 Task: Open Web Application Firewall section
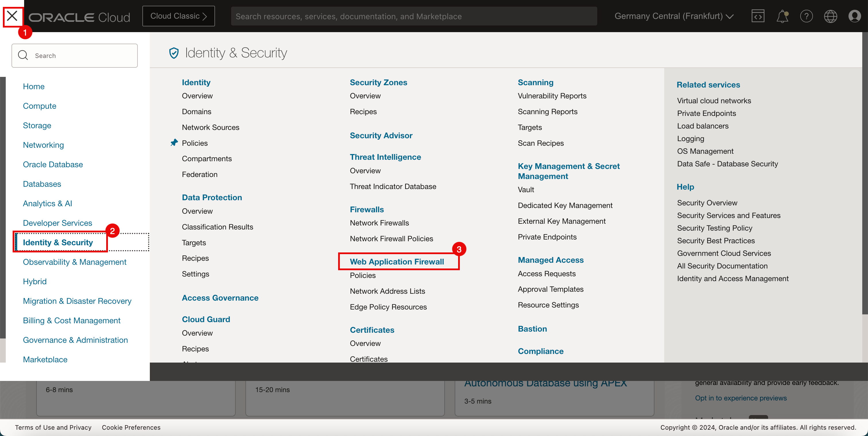point(397,261)
